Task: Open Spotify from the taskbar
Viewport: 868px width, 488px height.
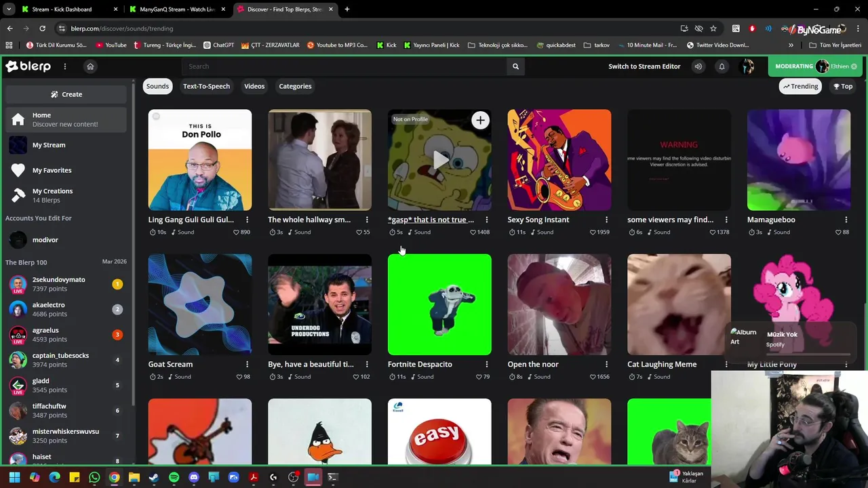Action: click(x=174, y=477)
